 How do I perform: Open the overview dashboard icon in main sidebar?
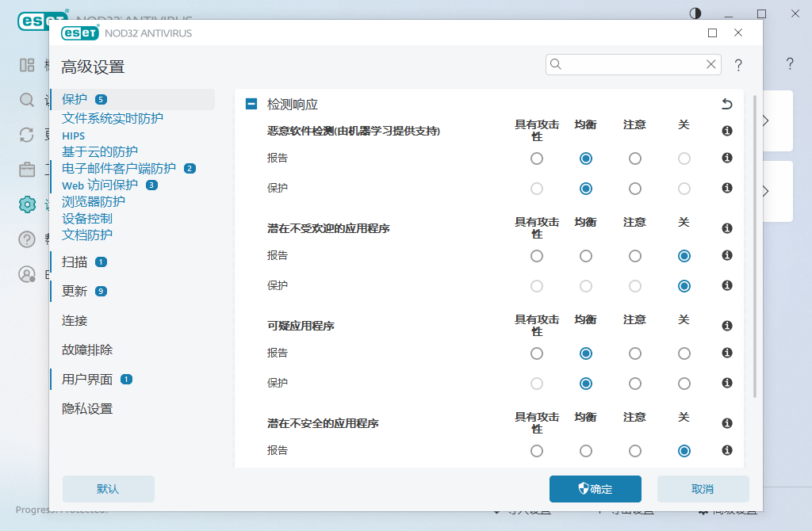[27, 65]
